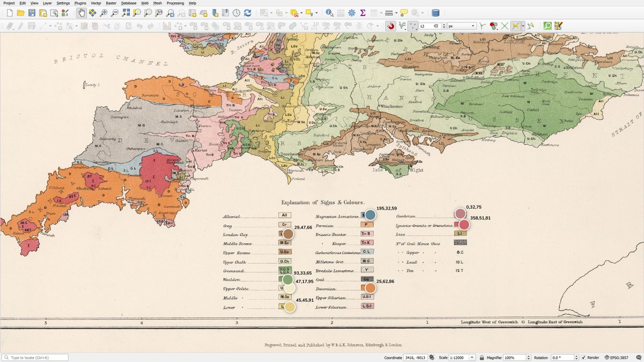Click the Rotation value field
The width and height of the screenshot is (644, 362).
tap(561, 358)
